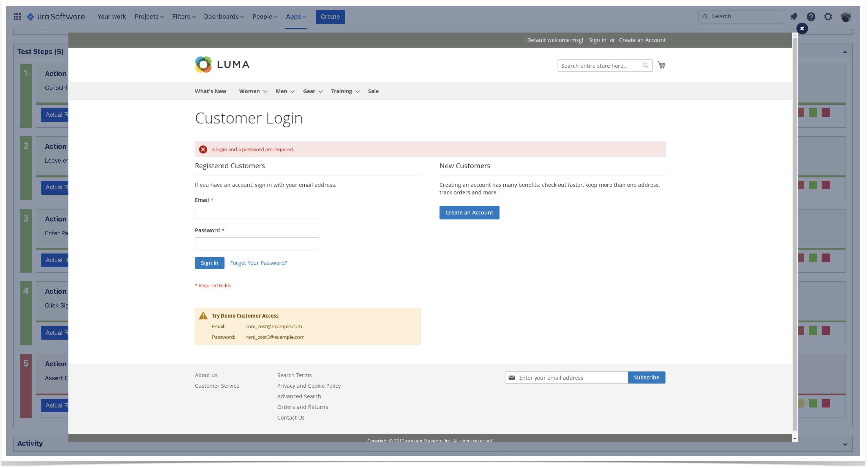The width and height of the screenshot is (868, 468).
Task: Click Actual Result button under step 5
Action: [55, 406]
